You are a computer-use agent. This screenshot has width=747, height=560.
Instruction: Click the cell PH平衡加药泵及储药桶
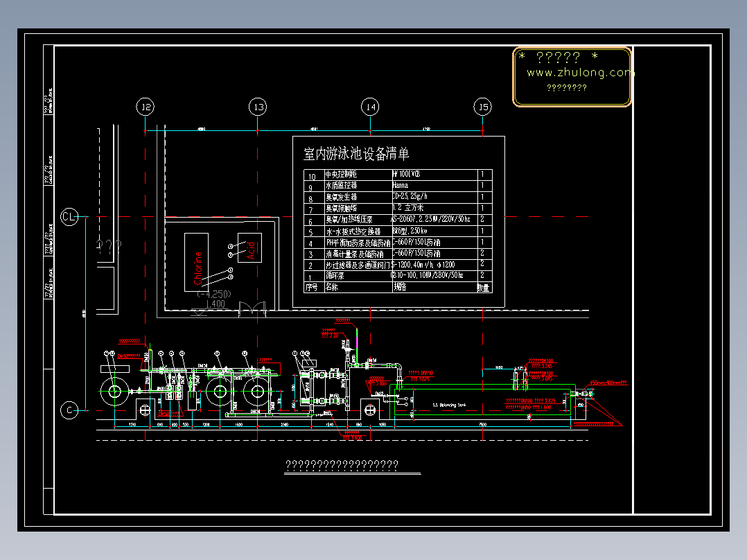click(x=358, y=243)
